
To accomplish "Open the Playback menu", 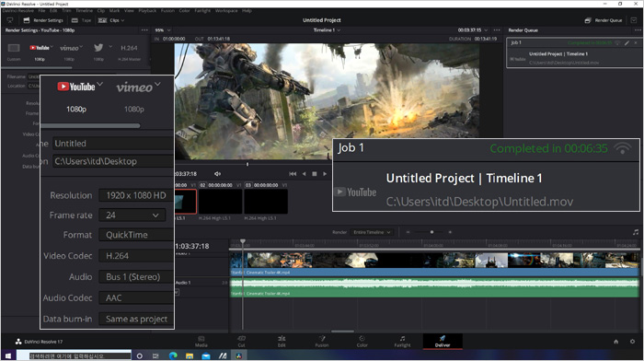I will tap(147, 11).
